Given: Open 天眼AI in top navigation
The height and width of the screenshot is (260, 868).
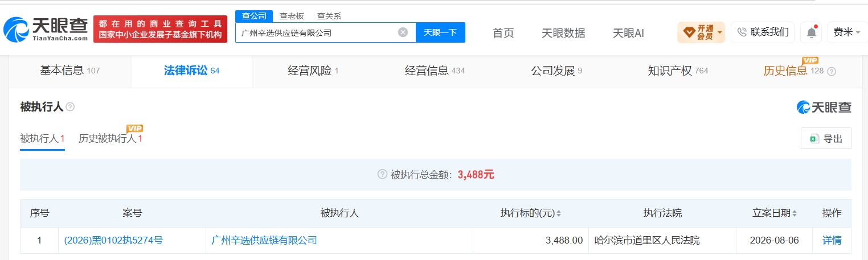Looking at the screenshot, I should 628,33.
